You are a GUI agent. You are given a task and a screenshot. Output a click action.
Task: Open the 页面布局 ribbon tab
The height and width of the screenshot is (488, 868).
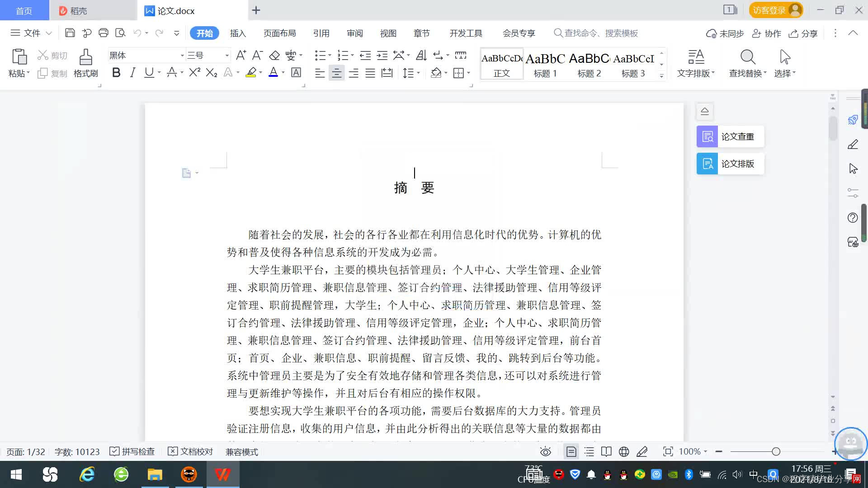(x=279, y=33)
